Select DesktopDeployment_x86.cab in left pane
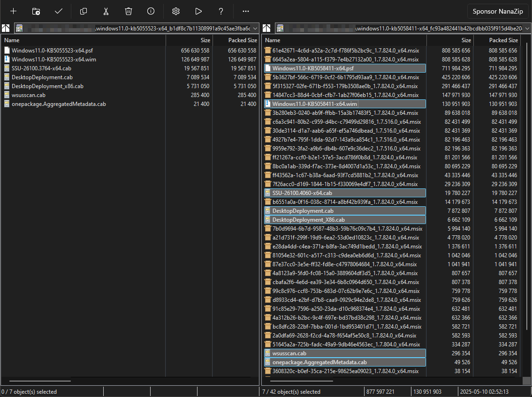The height and width of the screenshot is (397, 532). click(x=130, y=86)
